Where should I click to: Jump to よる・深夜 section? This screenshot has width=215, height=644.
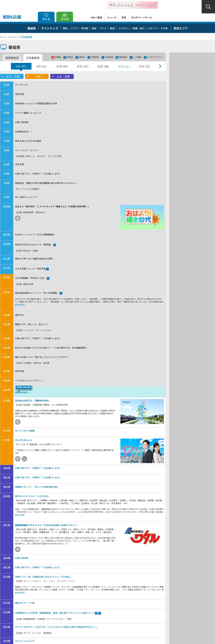(x=62, y=77)
